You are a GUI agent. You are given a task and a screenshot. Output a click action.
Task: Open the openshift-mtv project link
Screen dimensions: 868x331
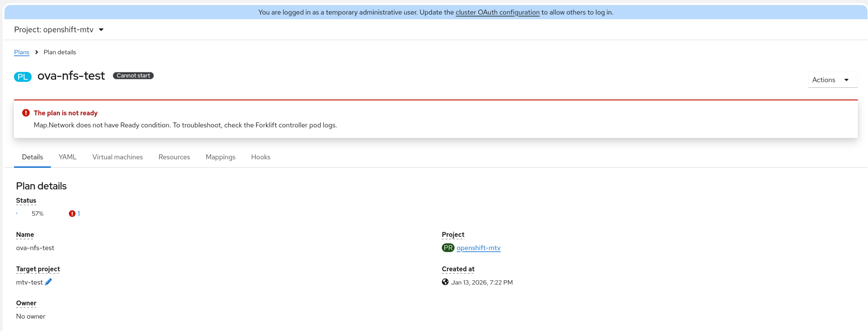478,248
